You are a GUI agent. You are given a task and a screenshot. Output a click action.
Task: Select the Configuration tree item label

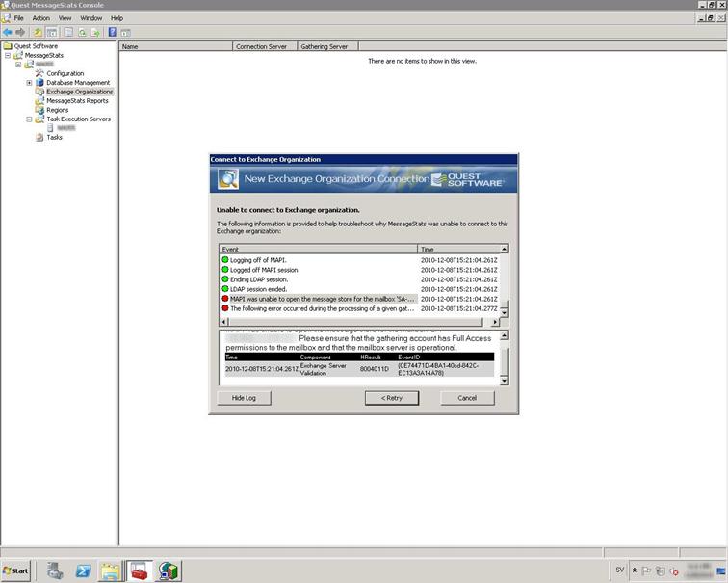pos(65,73)
